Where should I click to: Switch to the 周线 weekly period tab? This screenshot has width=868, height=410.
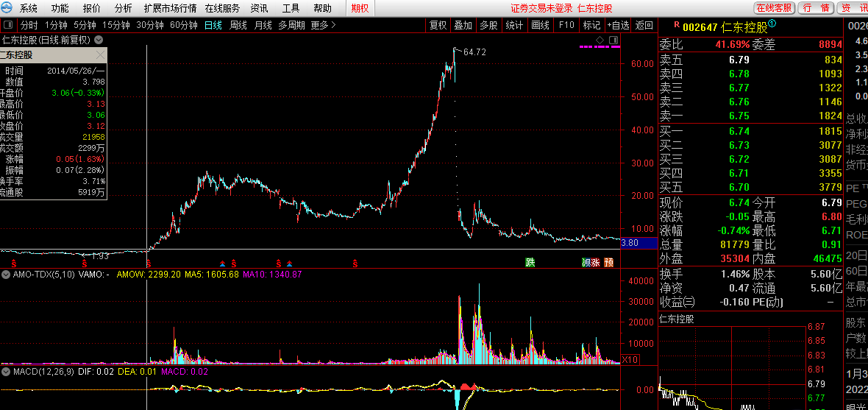click(238, 25)
